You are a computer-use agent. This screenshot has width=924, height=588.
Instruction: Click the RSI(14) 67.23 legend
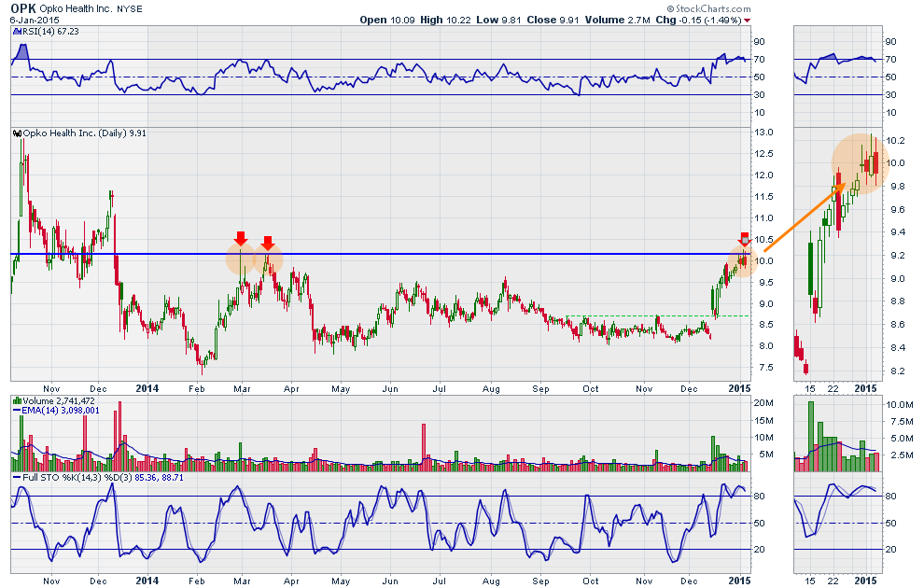tap(50, 32)
